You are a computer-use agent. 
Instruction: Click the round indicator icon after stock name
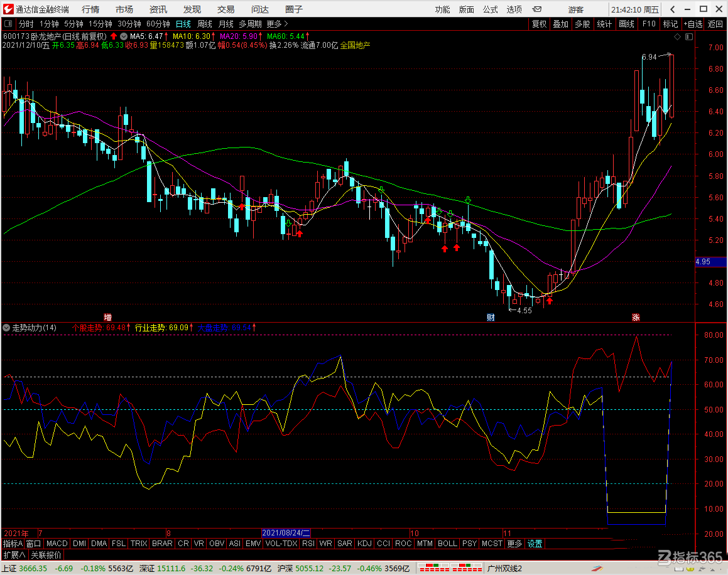[124, 36]
